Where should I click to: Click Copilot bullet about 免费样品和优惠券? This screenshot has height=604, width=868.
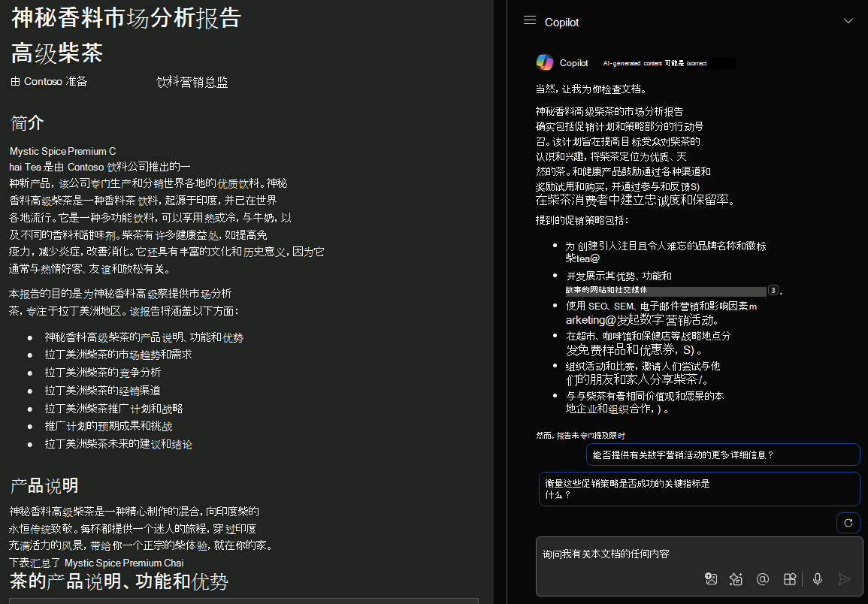[648, 343]
